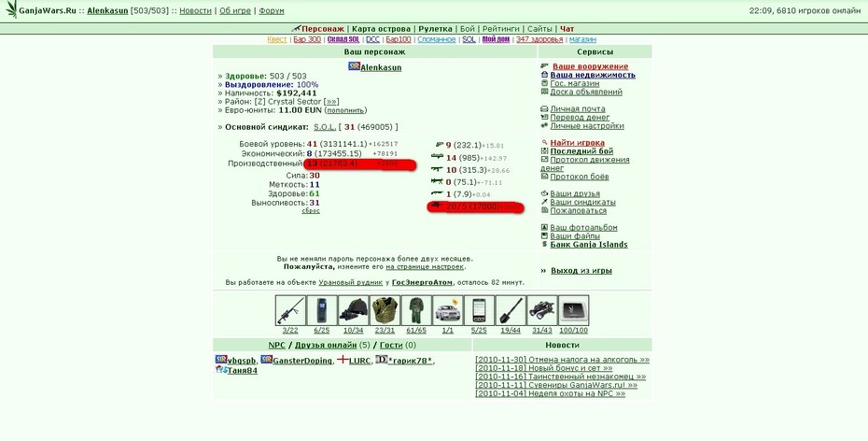Open the Ваш фотоальбом link
This screenshot has height=441, width=868.
584,228
